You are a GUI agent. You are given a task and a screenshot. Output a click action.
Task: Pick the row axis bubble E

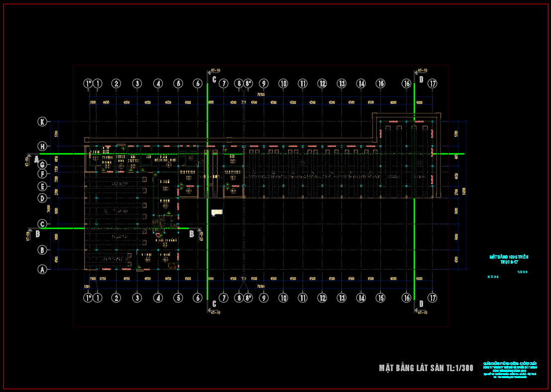coord(43,187)
